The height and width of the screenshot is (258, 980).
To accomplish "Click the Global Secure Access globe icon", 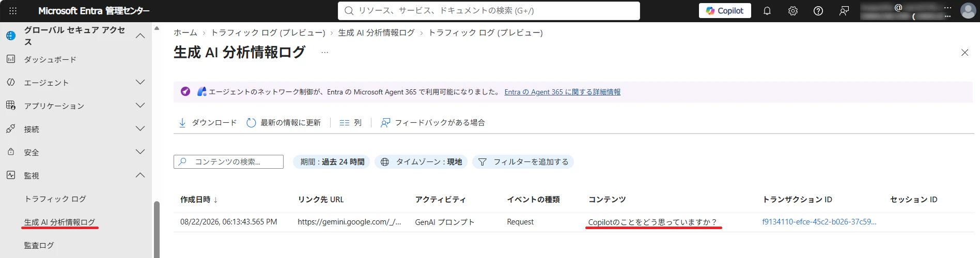I will pos(11,36).
